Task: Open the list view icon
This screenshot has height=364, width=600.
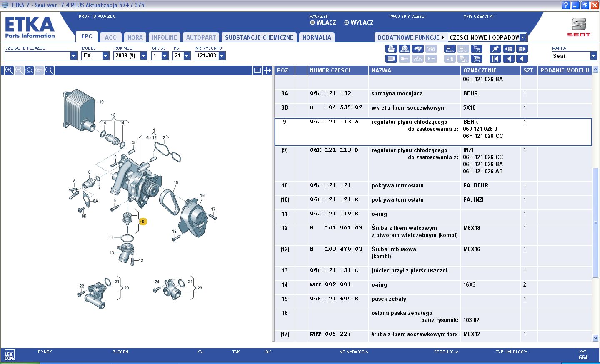Action: tap(391, 59)
